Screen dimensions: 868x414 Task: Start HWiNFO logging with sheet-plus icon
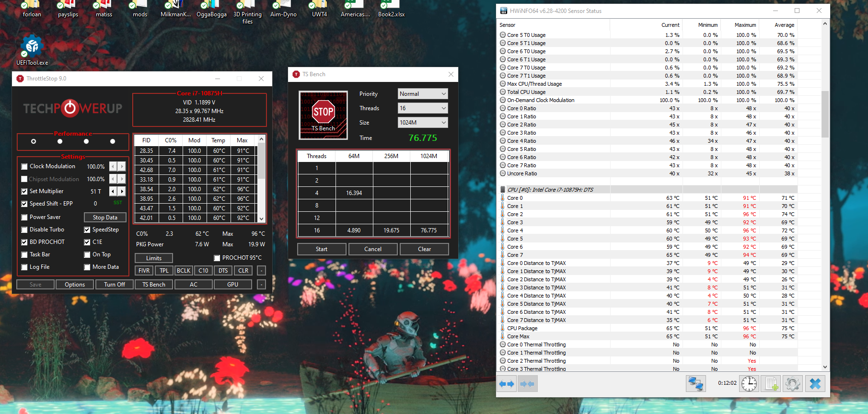click(771, 384)
